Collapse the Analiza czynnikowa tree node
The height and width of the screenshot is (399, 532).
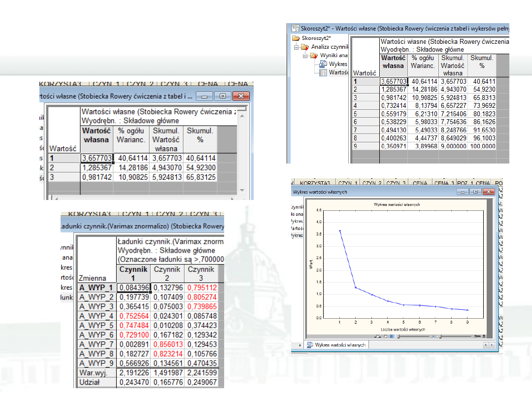297,47
